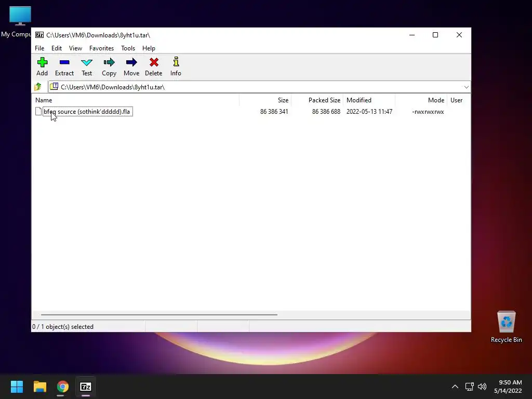The height and width of the screenshot is (399, 532).
Task: Open File Explorer from the taskbar
Action: point(39,387)
